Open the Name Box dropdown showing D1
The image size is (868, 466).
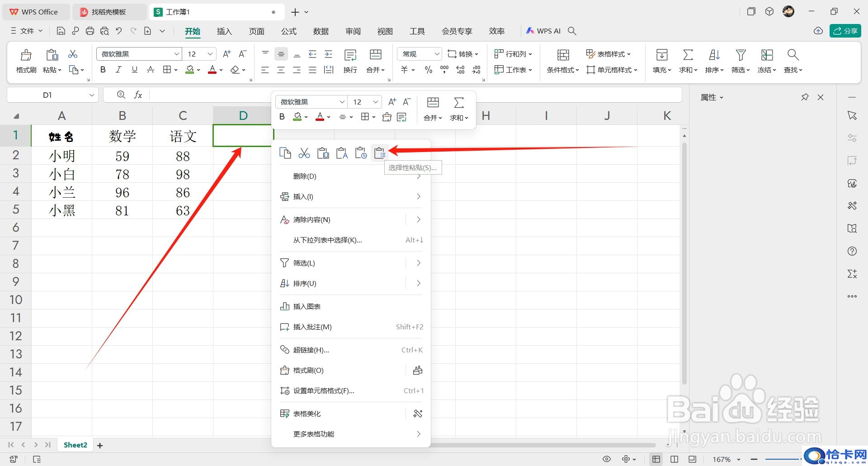(91, 95)
